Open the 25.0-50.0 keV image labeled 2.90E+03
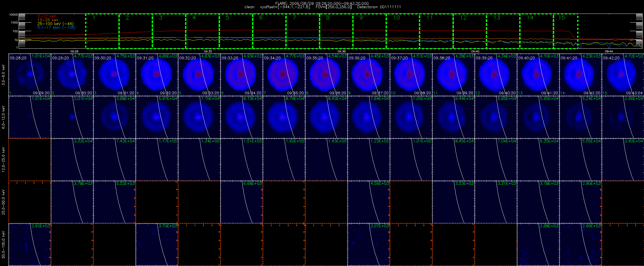Viewport: 644px width, 266px height. (581, 202)
